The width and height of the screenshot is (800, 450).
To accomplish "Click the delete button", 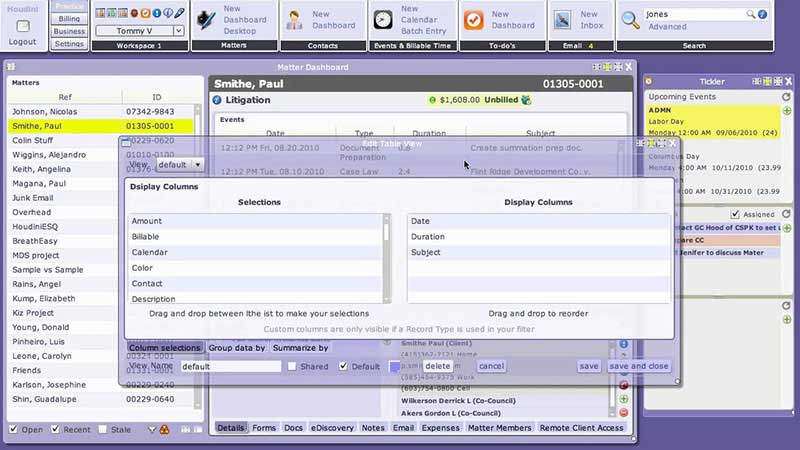I will pos(437,366).
